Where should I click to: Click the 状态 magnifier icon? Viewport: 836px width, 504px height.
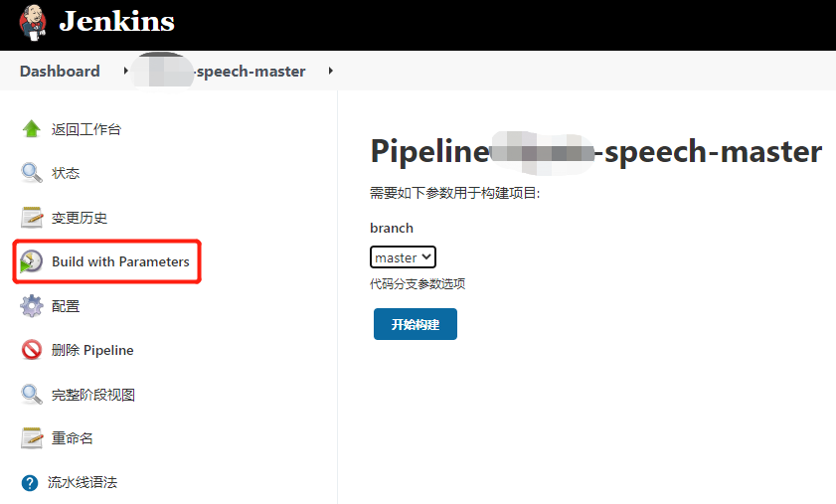click(x=32, y=173)
